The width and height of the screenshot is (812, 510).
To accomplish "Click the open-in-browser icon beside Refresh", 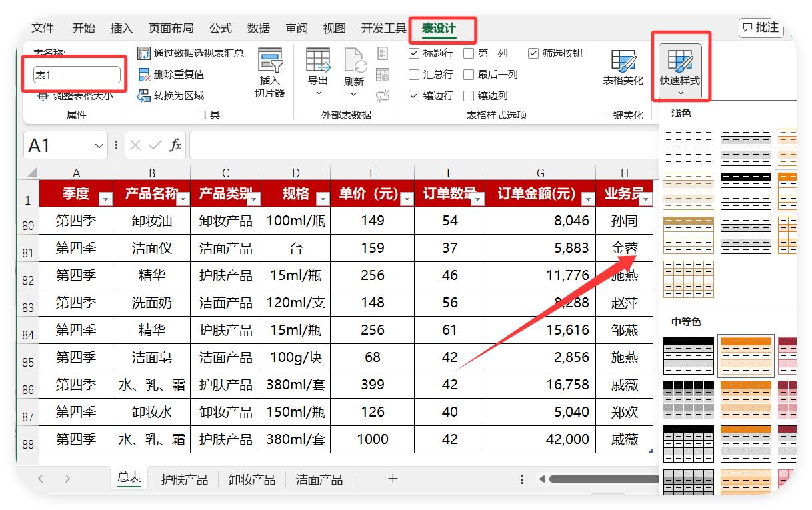I will (x=383, y=75).
